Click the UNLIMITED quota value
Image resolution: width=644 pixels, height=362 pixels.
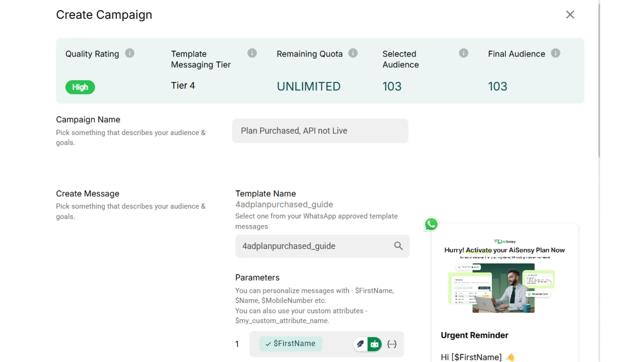pos(308,86)
